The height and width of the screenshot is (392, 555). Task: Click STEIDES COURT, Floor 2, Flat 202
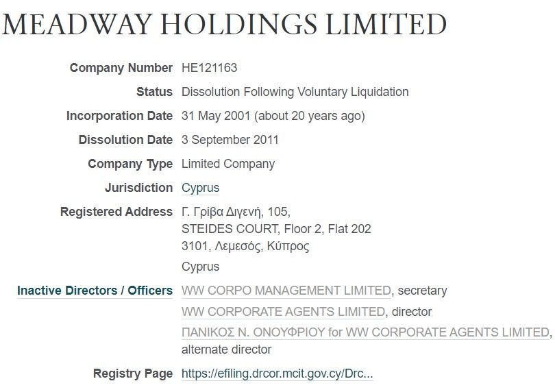(276, 229)
